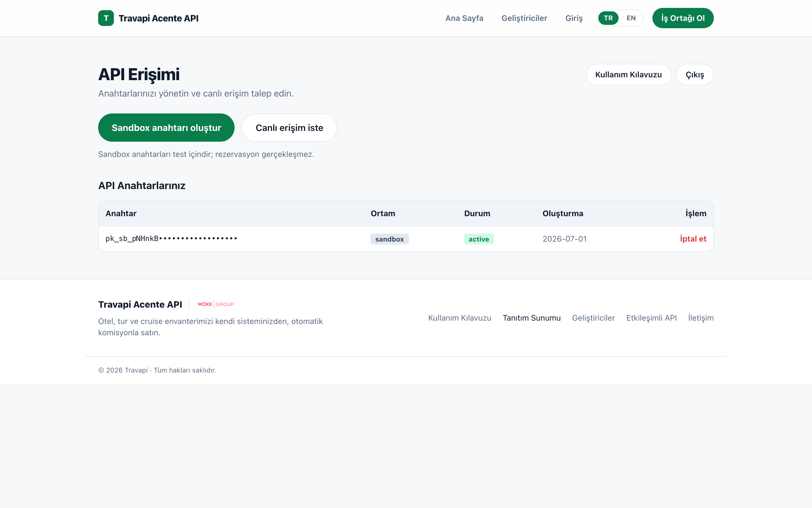The height and width of the screenshot is (508, 812).
Task: Click the İşlem column header
Action: click(x=696, y=213)
